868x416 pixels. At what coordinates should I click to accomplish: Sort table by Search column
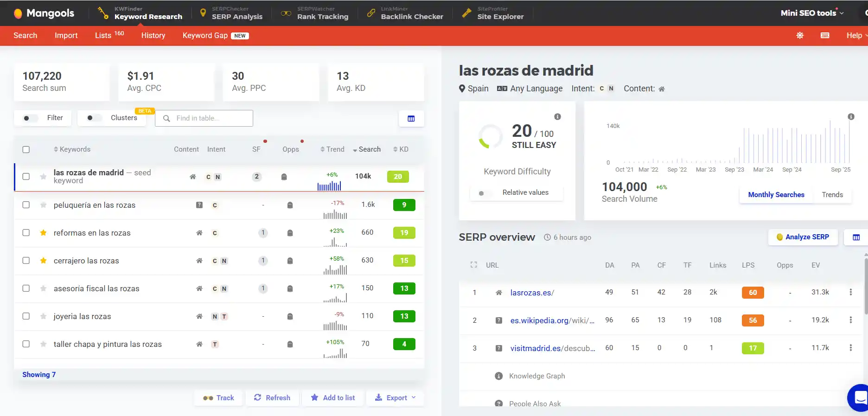pyautogui.click(x=366, y=149)
